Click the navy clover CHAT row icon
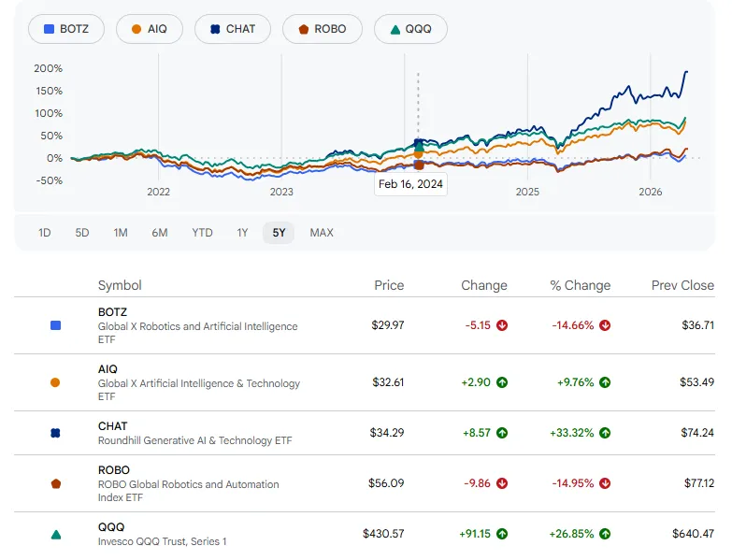Screen dimensions: 732x560 pos(55,433)
